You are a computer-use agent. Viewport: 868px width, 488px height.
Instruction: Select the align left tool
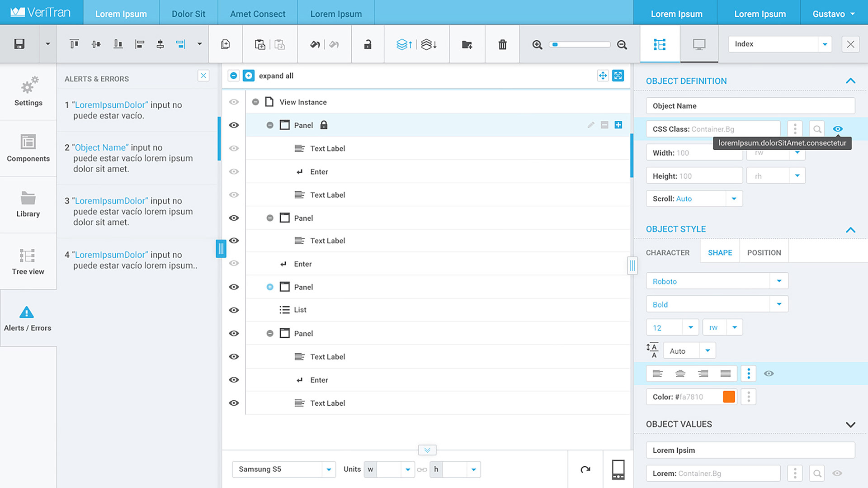pos(140,44)
